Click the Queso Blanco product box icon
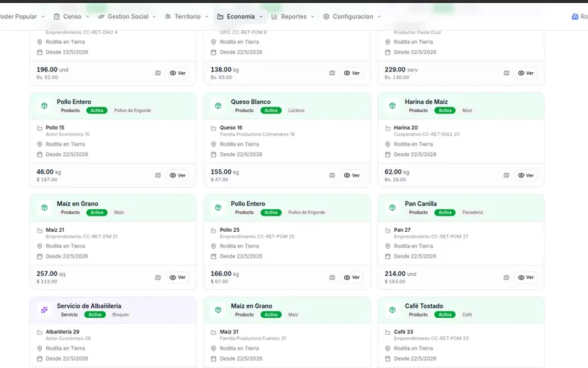This screenshot has height=368, width=588. [x=218, y=106]
